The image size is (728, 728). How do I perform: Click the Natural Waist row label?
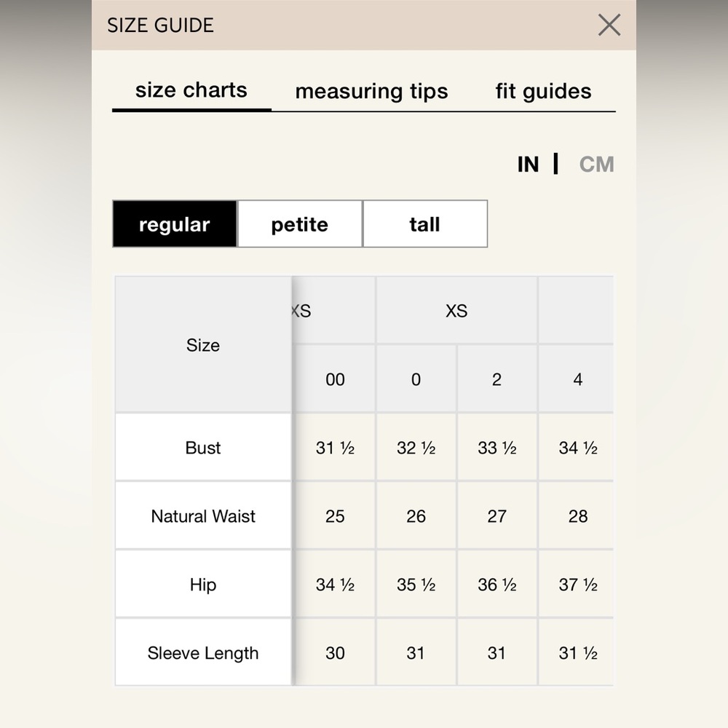[203, 516]
